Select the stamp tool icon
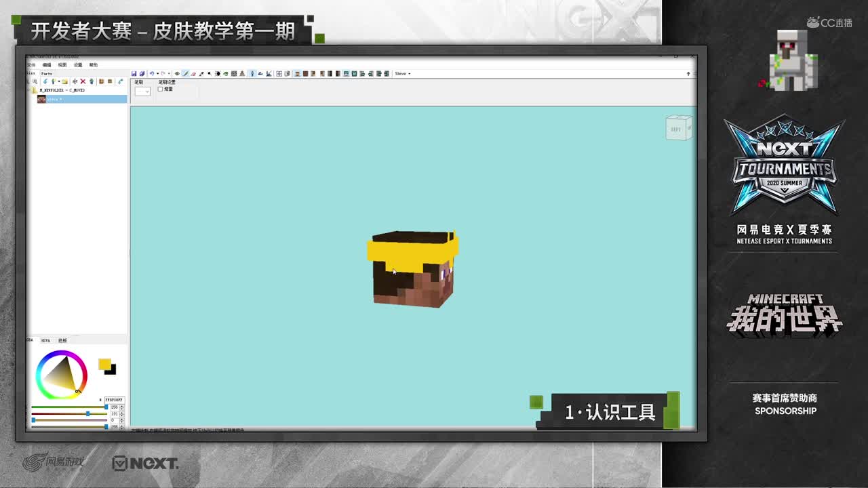Viewport: 868px width, 488px height. pos(242,74)
